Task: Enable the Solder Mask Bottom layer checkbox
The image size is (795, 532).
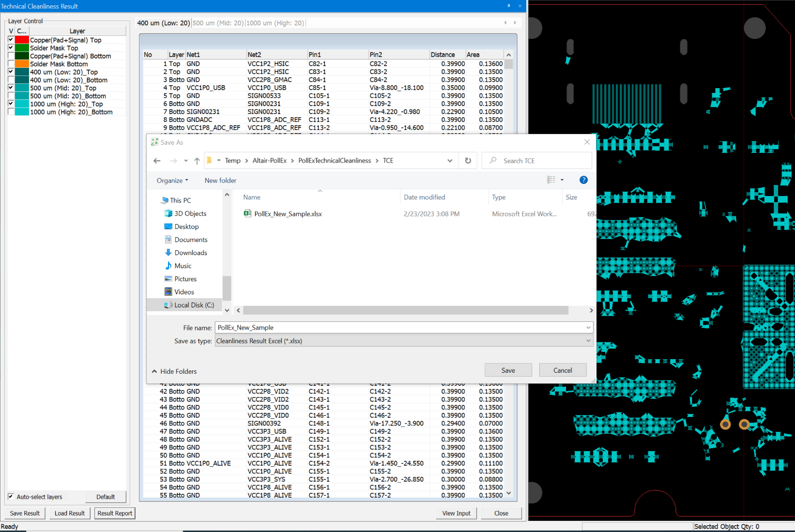Action: pos(11,64)
